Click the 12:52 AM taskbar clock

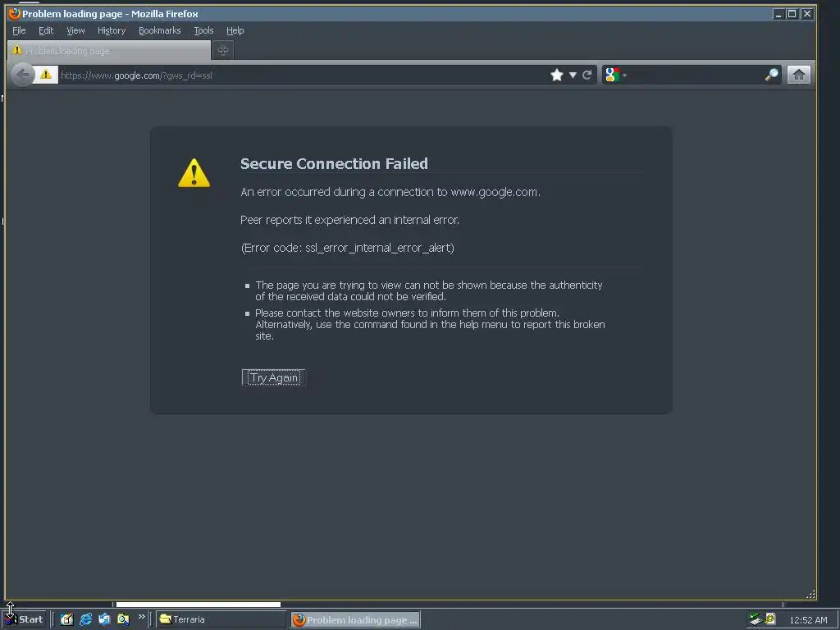(x=808, y=620)
